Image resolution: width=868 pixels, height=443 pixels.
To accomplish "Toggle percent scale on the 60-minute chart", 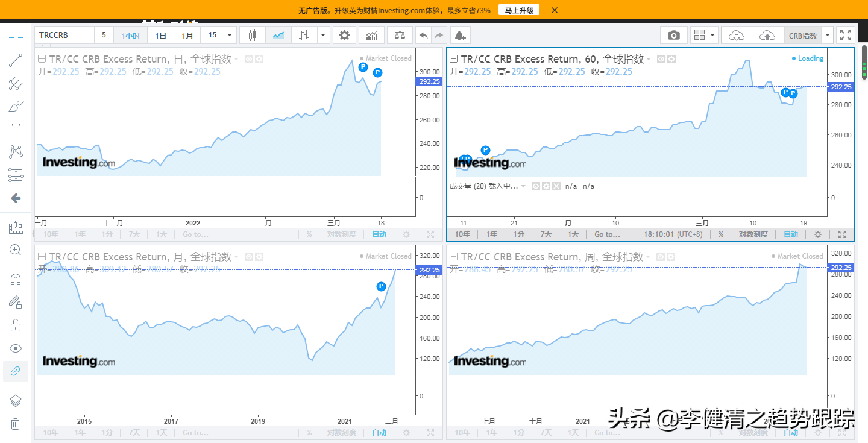I will click(720, 234).
